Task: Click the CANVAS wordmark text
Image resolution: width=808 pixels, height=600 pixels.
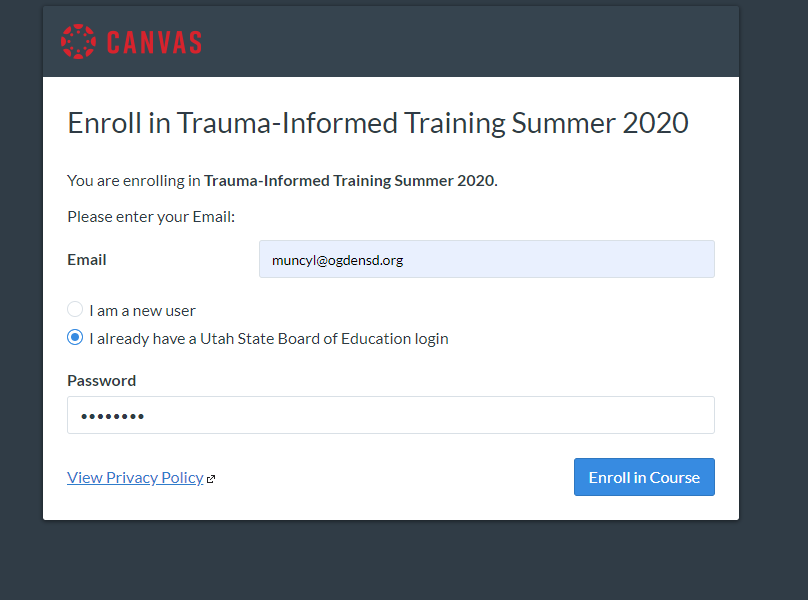Action: 154,42
